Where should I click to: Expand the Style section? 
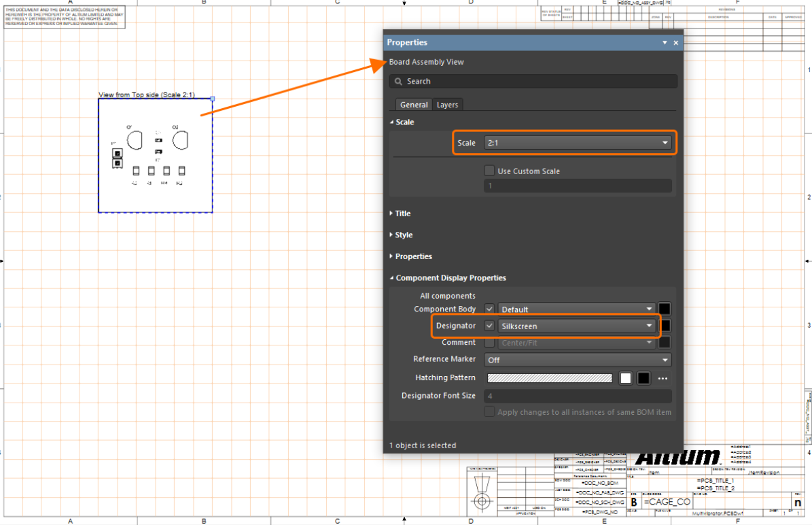click(403, 235)
